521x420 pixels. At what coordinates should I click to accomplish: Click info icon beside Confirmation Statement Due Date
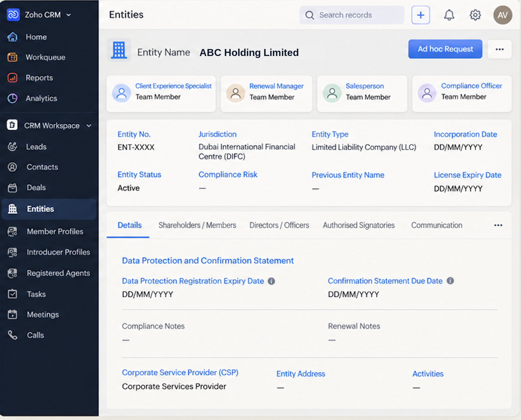pyautogui.click(x=450, y=281)
